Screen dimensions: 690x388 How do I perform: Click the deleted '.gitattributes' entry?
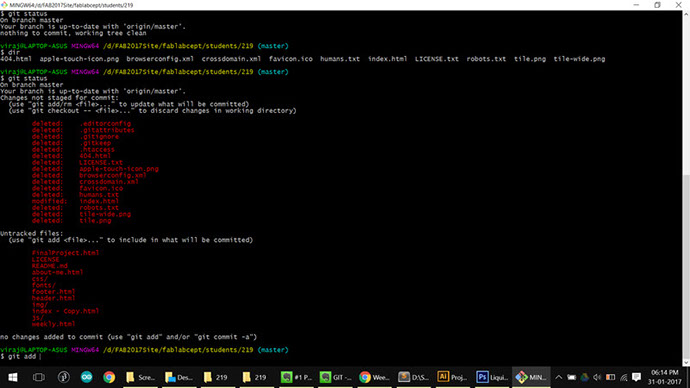pyautogui.click(x=83, y=130)
